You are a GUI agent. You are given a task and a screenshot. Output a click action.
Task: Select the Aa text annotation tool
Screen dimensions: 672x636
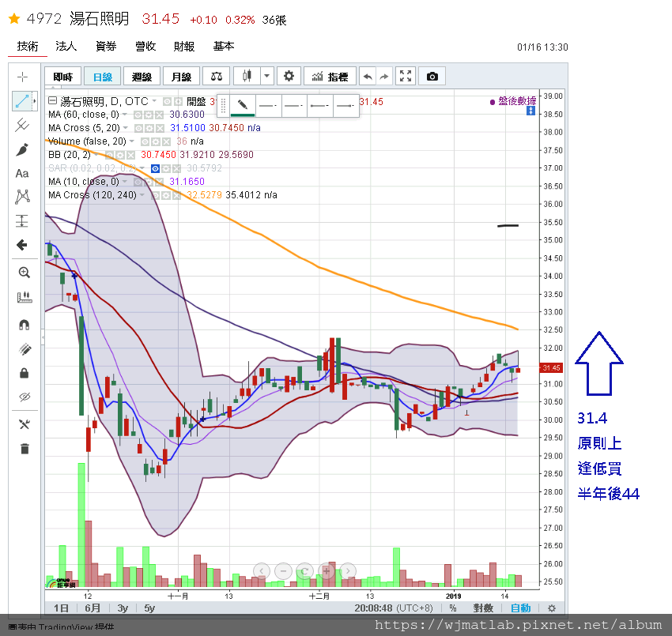(x=22, y=174)
